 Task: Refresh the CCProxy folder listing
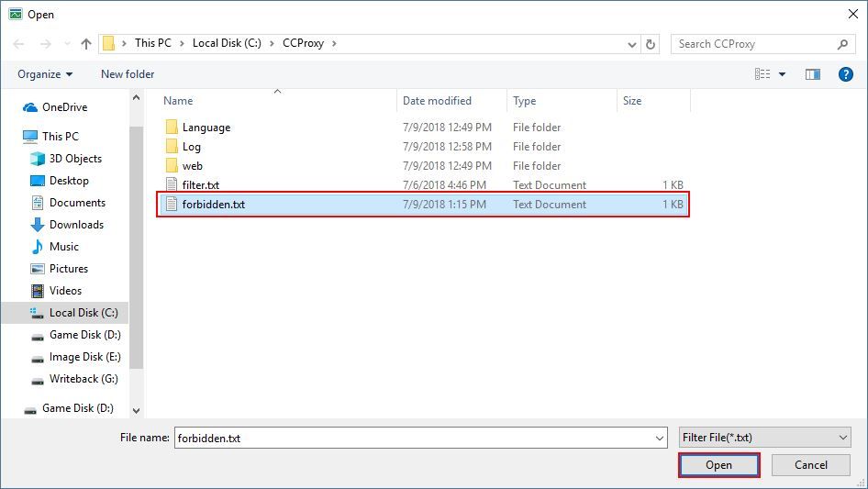(x=651, y=44)
